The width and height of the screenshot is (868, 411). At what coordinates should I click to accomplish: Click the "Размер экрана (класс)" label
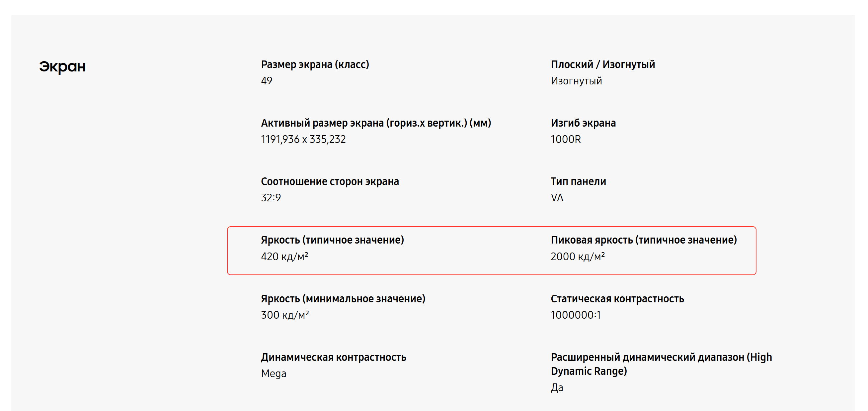click(x=315, y=64)
